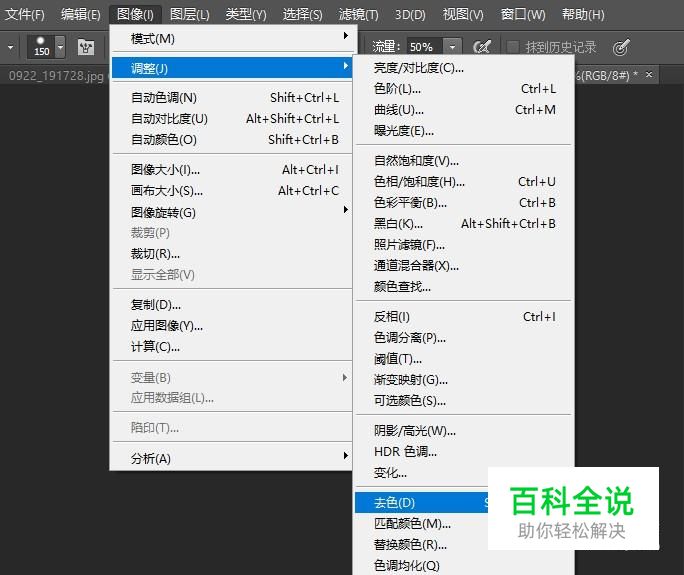Toggle the brush panel icon
This screenshot has height=575, width=684.
86,47
